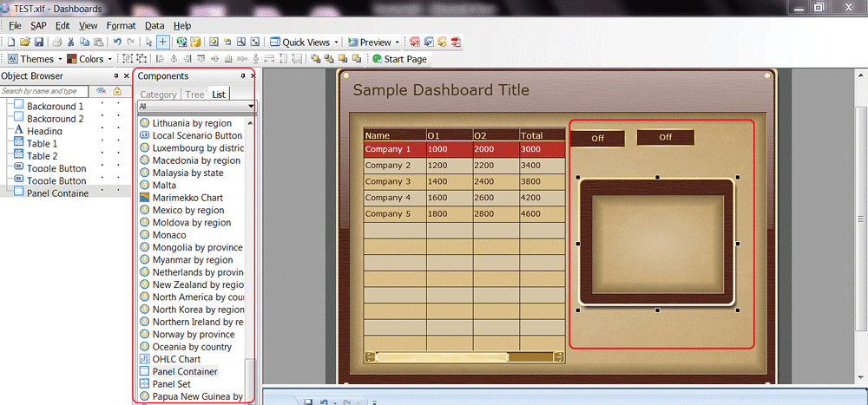Viewport: 868px width, 405px height.
Task: Select the arrow Selection tool
Action: pos(148,42)
